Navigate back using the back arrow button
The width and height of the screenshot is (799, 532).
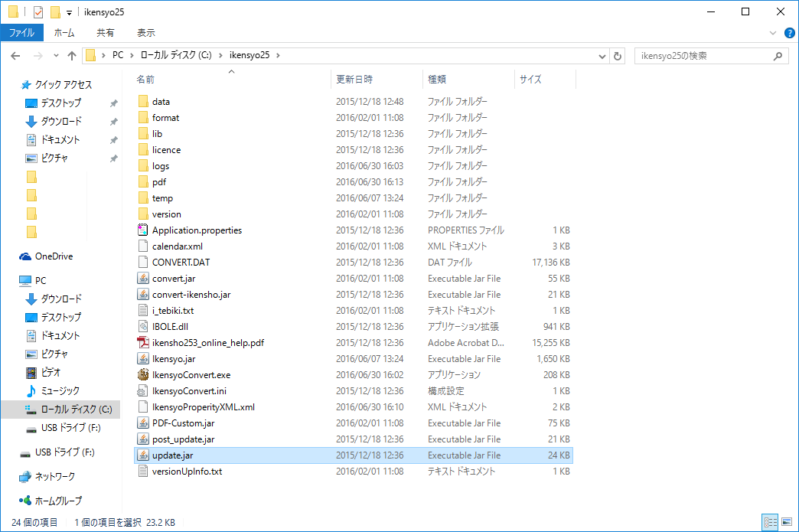16,55
